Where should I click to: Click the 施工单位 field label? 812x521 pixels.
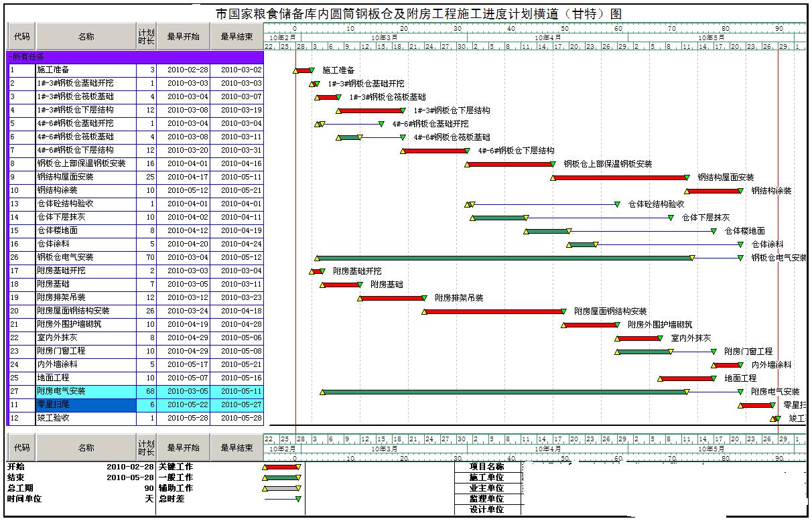click(x=487, y=477)
